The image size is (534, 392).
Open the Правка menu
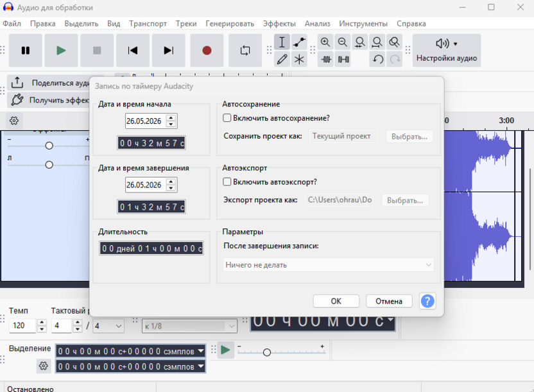(42, 24)
